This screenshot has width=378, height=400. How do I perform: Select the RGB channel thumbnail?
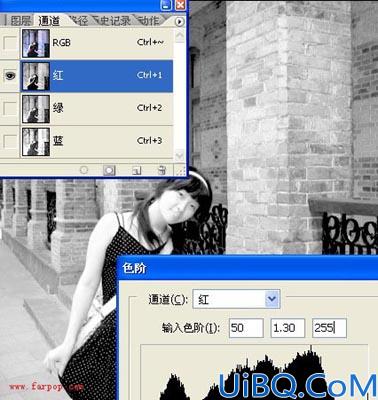pyautogui.click(x=35, y=43)
